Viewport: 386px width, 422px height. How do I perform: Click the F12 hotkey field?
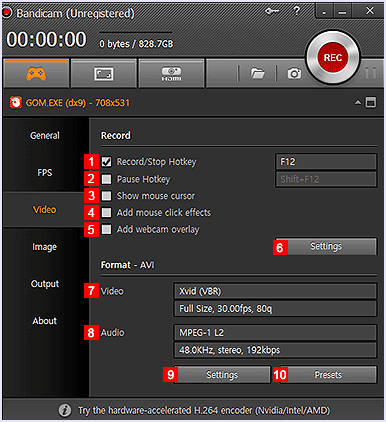(x=326, y=162)
